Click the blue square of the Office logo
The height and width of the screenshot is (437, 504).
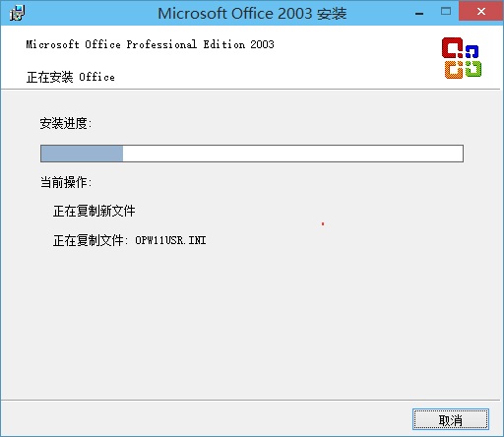tap(472, 52)
